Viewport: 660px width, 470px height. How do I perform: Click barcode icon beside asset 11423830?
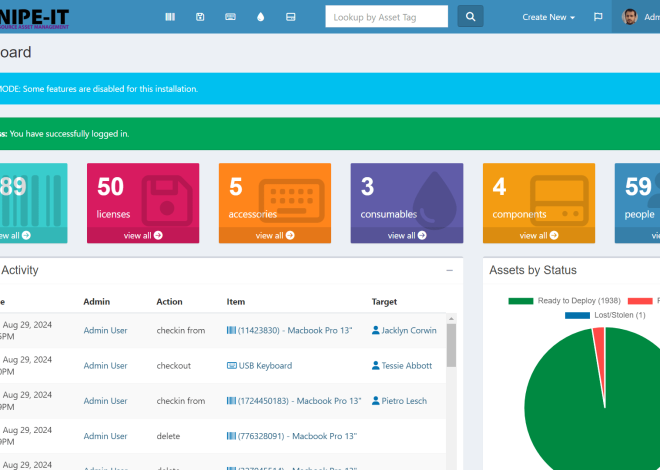231,330
